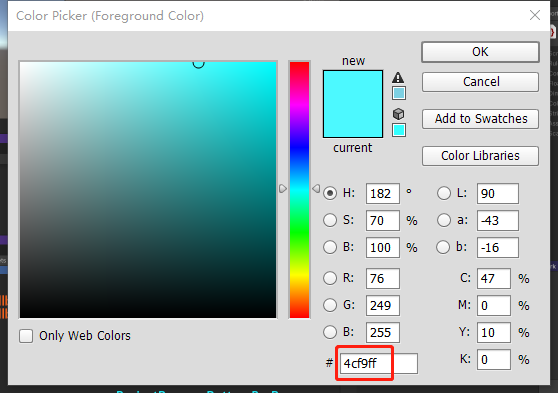Click the L field showing 90

point(498,194)
